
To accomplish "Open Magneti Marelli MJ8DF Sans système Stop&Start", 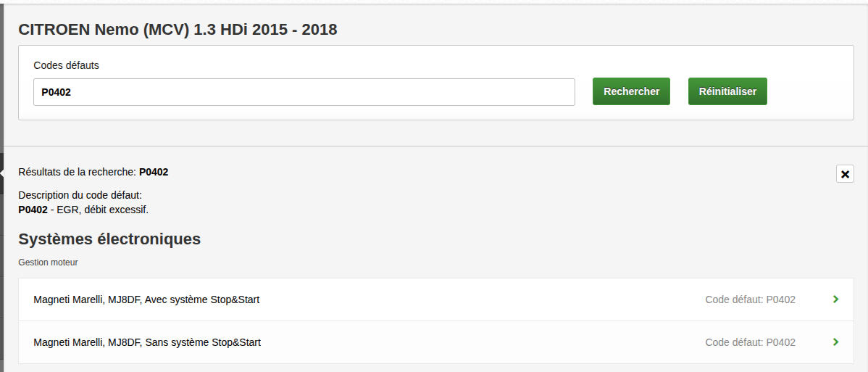I will [x=147, y=342].
